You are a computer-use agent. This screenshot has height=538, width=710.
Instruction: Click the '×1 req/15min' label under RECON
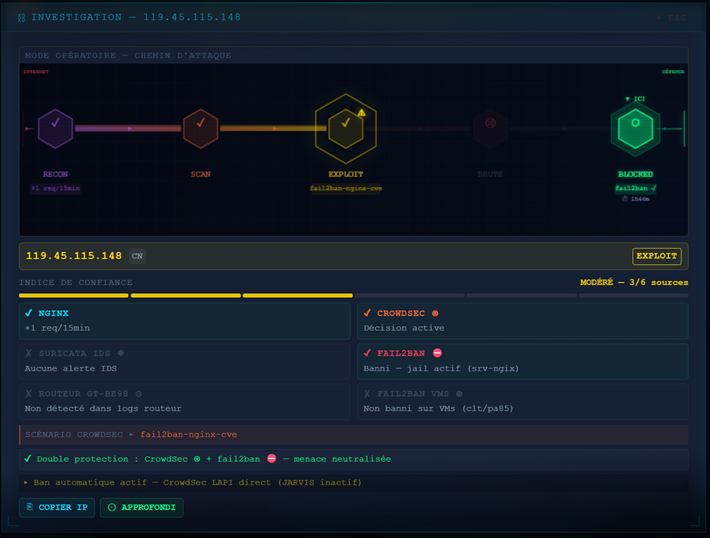55,188
